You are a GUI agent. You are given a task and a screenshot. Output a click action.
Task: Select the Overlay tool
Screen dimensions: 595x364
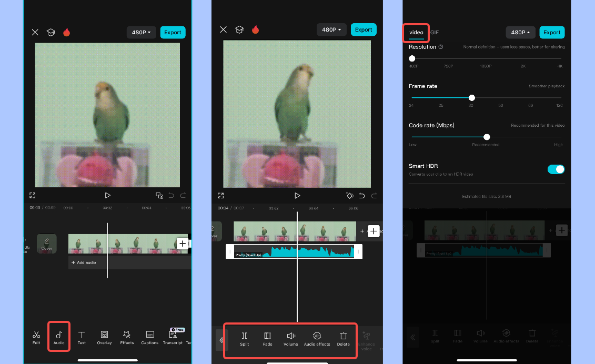104,337
